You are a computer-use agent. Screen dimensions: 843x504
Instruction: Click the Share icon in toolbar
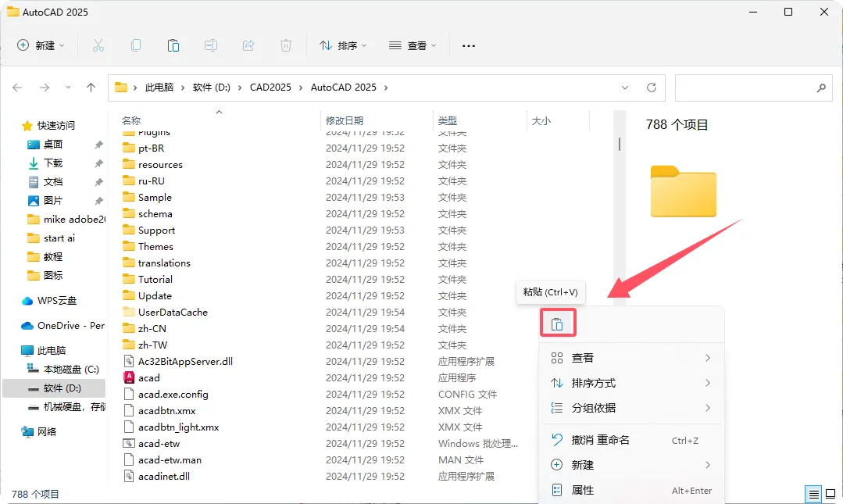(248, 46)
